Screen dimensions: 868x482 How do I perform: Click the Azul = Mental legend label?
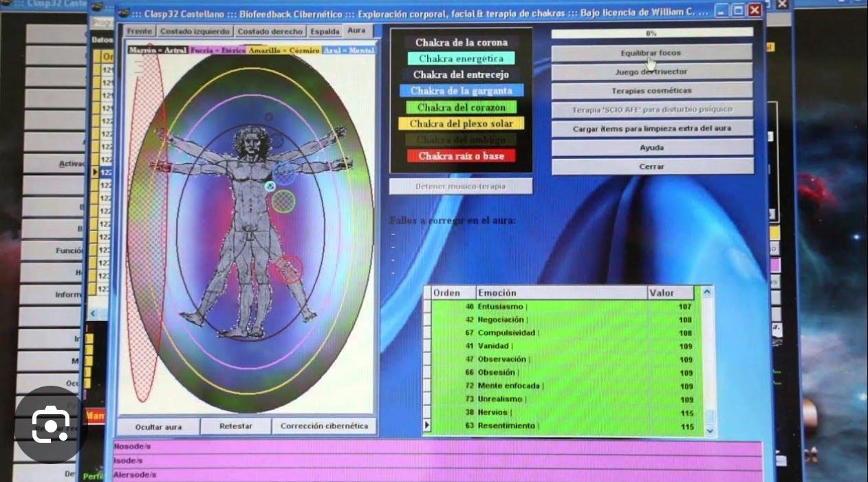point(349,50)
